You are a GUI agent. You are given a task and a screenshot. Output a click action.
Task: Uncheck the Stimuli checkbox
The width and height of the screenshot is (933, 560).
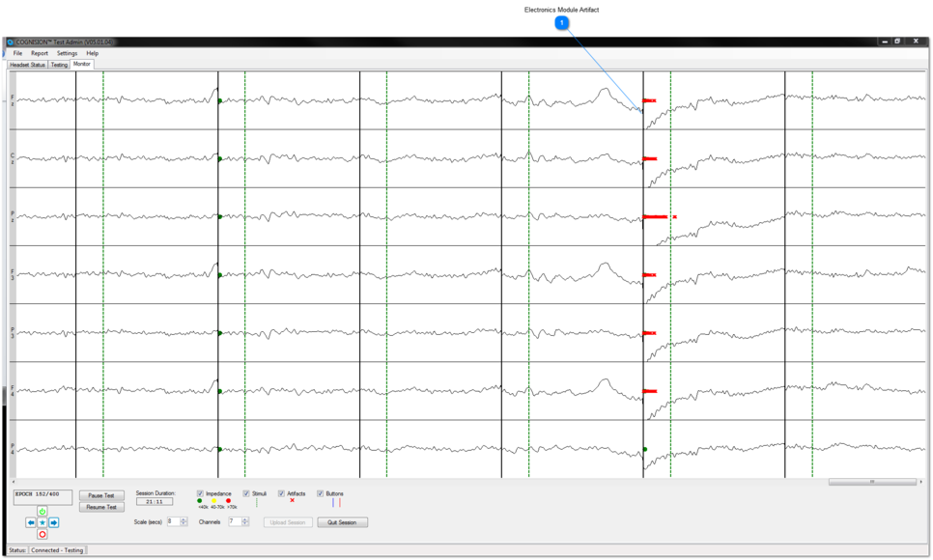pyautogui.click(x=245, y=493)
